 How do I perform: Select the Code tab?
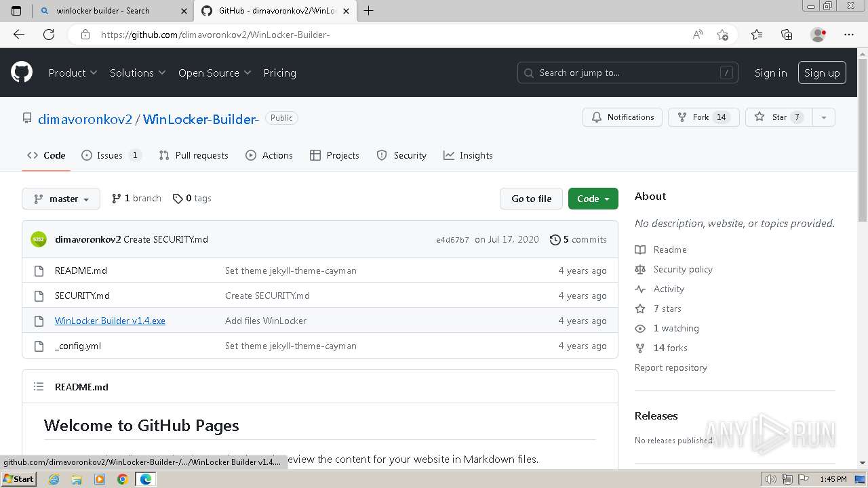coord(46,155)
